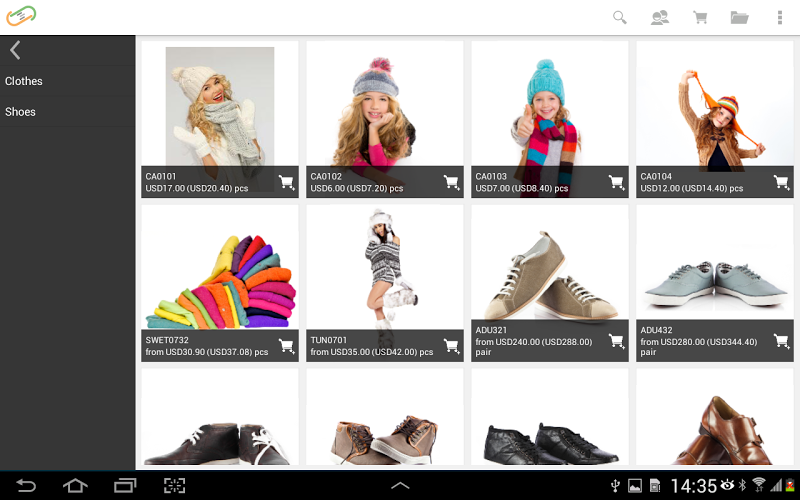The width and height of the screenshot is (800, 500).
Task: Tap the Bluetooth status icon
Action: (742, 485)
